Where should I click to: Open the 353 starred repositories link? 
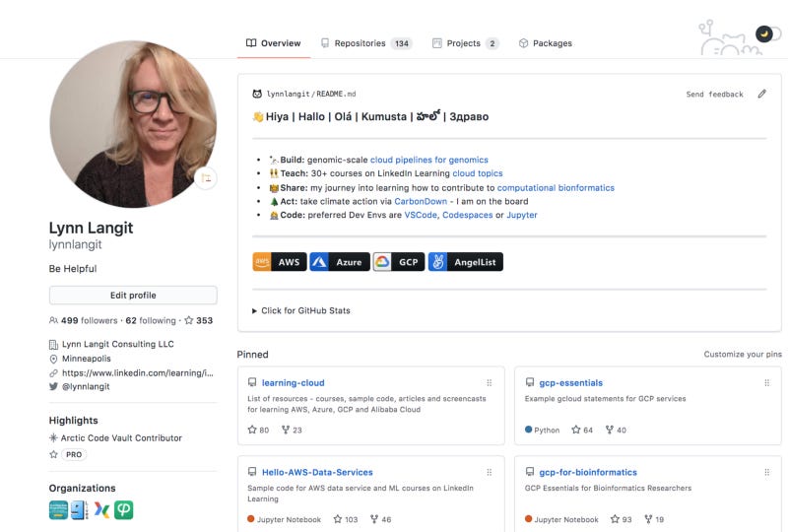pyautogui.click(x=199, y=320)
